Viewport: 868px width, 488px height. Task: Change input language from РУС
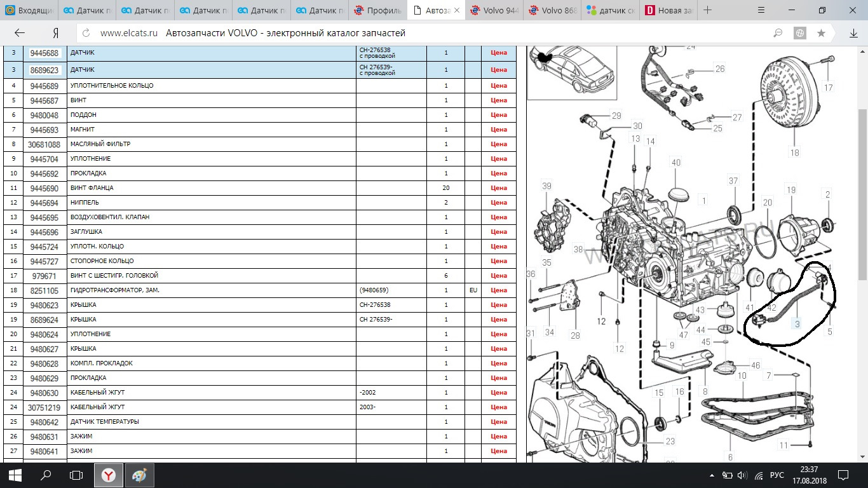pyautogui.click(x=776, y=475)
